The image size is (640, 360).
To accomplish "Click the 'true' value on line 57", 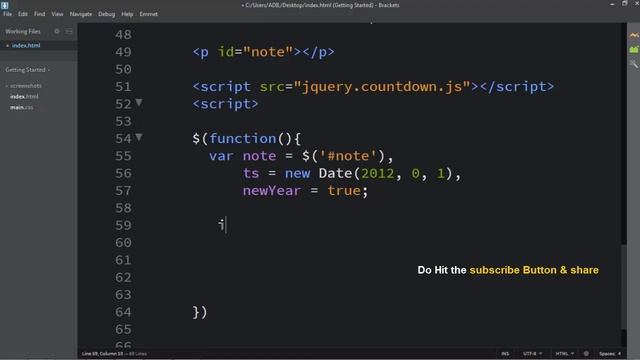I will pos(344,191).
